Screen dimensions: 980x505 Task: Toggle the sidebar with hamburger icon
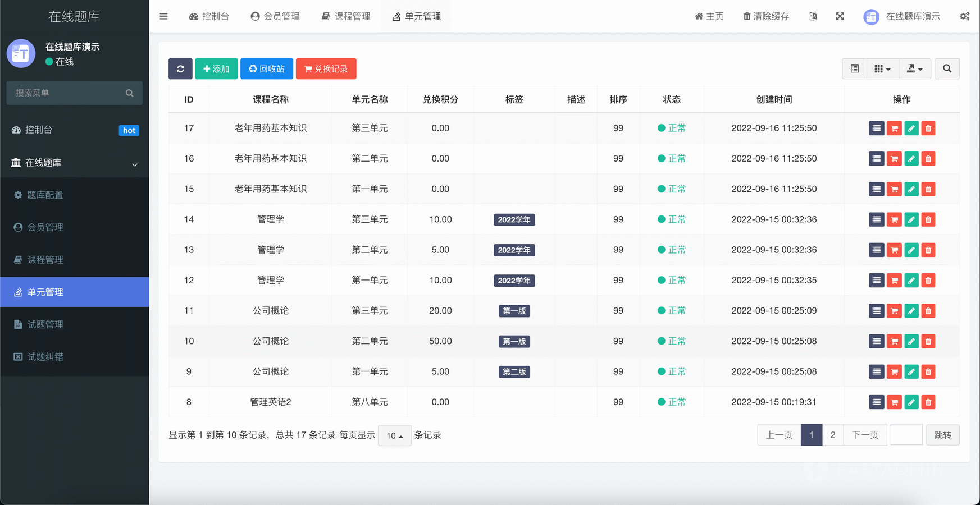click(x=163, y=16)
